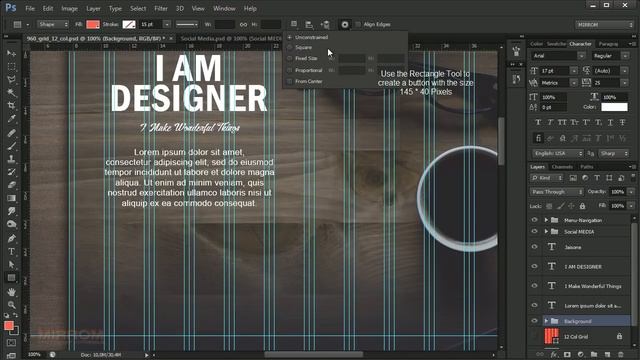Open the anti-aliasing Sharp dropdown
Image resolution: width=640 pixels, height=360 pixels.
tap(614, 153)
